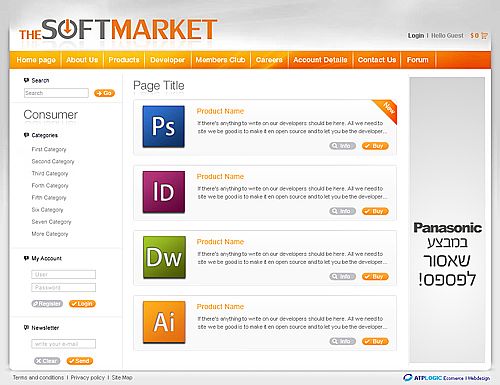The width and height of the screenshot is (500, 385).
Task: Click Info button on the Illustrator product
Action: (x=343, y=341)
